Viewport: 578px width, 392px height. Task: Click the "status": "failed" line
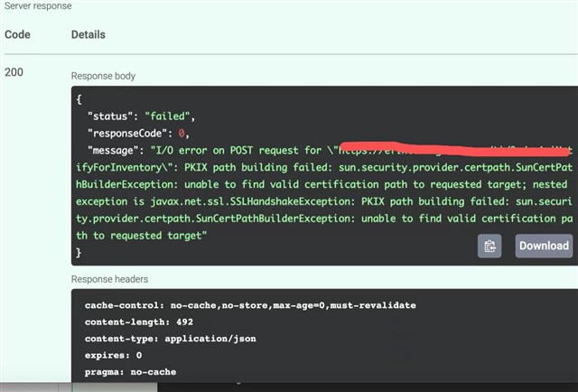click(140, 117)
